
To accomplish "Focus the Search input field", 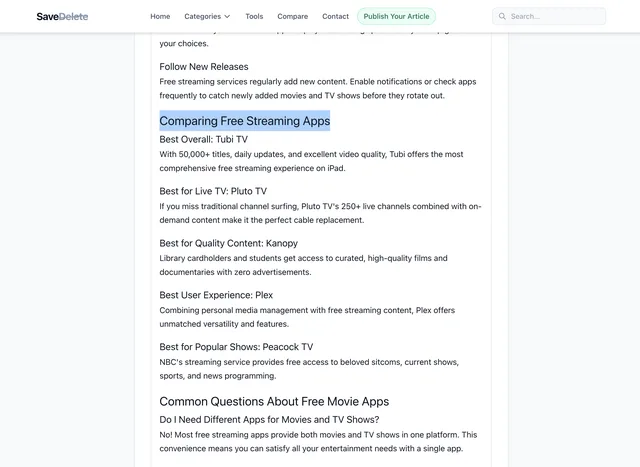I will click(555, 16).
